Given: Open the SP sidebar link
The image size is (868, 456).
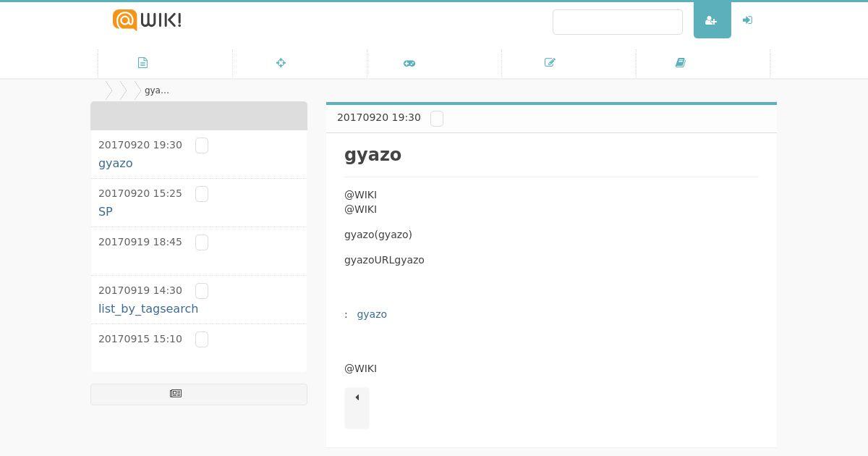Looking at the screenshot, I should 106,212.
